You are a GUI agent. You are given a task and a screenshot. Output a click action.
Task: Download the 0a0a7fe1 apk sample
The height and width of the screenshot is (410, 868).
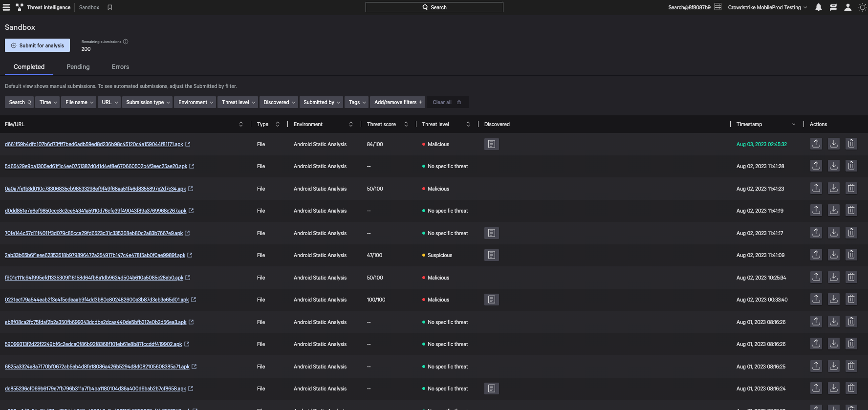tap(834, 188)
